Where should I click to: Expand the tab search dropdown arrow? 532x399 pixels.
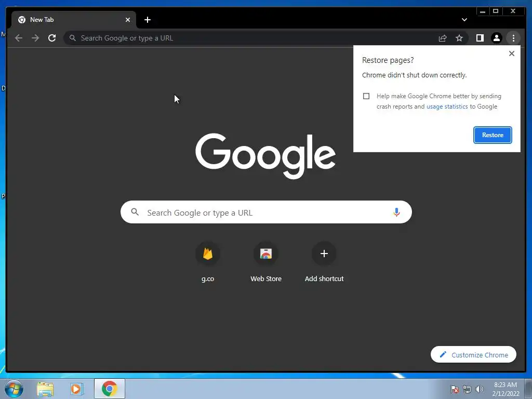tap(464, 20)
